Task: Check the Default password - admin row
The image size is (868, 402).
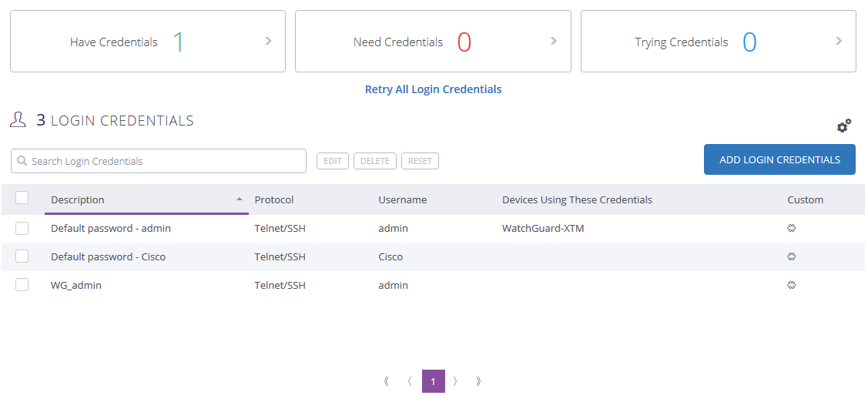Action: coord(22,228)
